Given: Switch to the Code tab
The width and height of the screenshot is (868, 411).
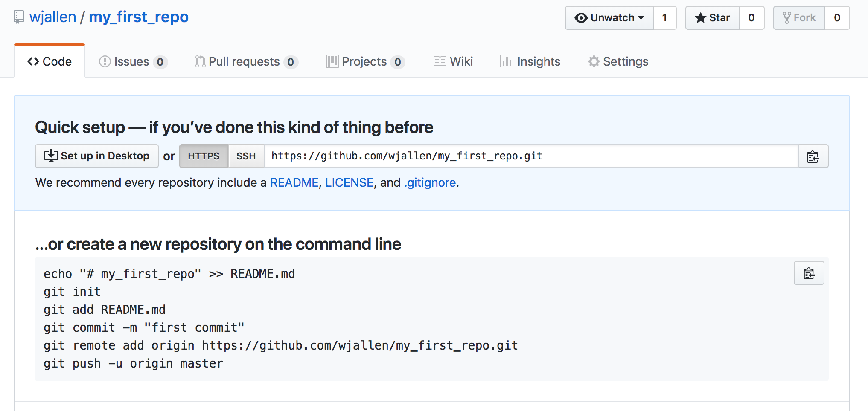Looking at the screenshot, I should [50, 61].
